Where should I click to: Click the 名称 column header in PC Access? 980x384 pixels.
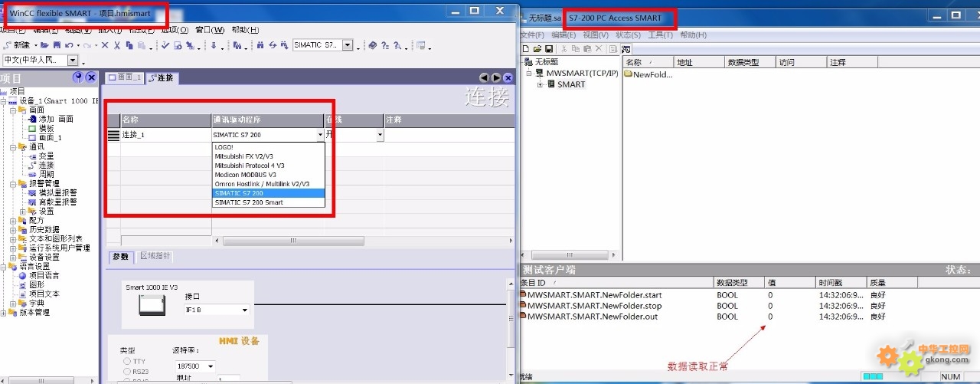[648, 62]
